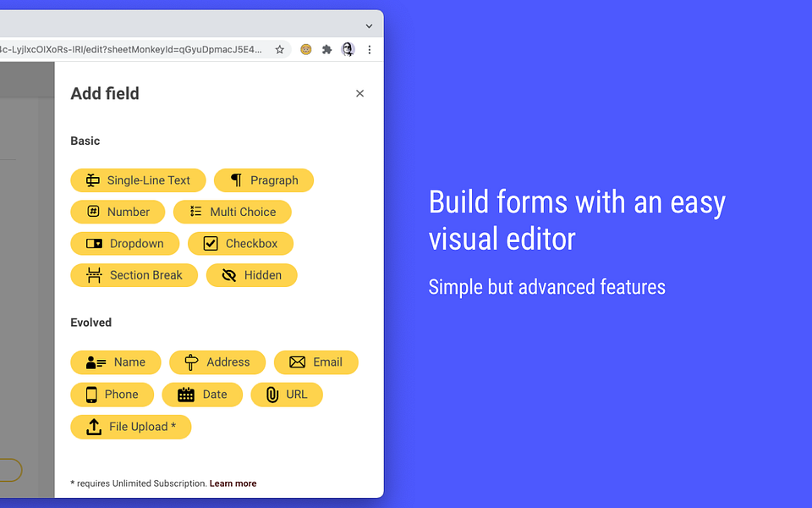Insert a Multi Choice field

[233, 212]
